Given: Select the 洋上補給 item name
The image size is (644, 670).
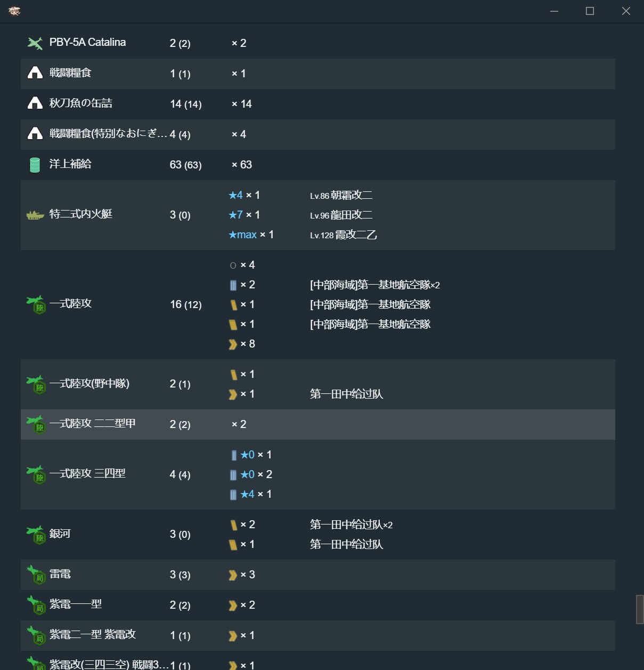Looking at the screenshot, I should [70, 164].
